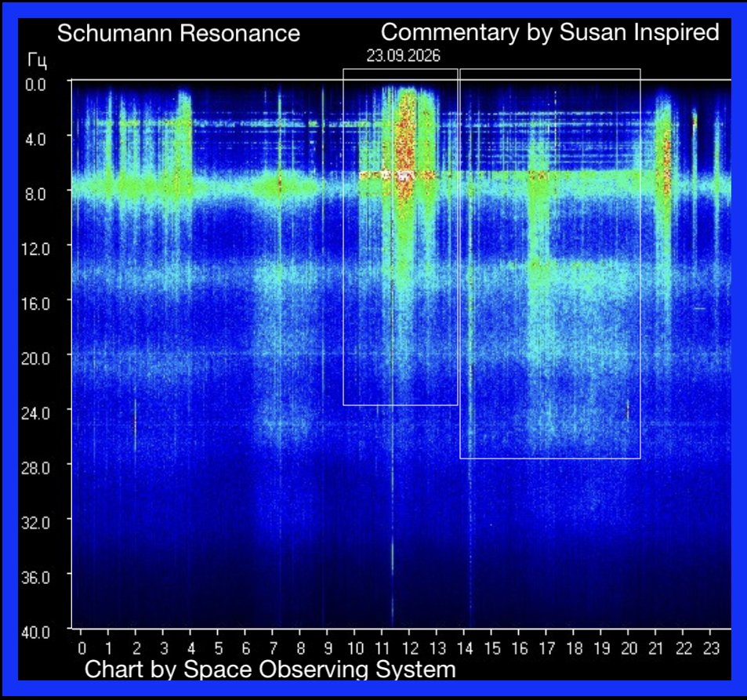Click the date label 23.09.2026
This screenshot has height=700, width=747.
tap(403, 56)
